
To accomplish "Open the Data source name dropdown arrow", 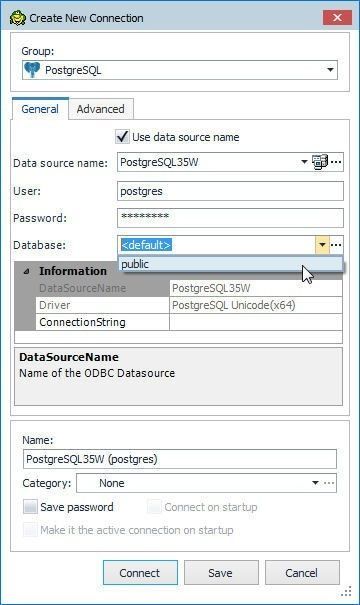I will tap(304, 162).
